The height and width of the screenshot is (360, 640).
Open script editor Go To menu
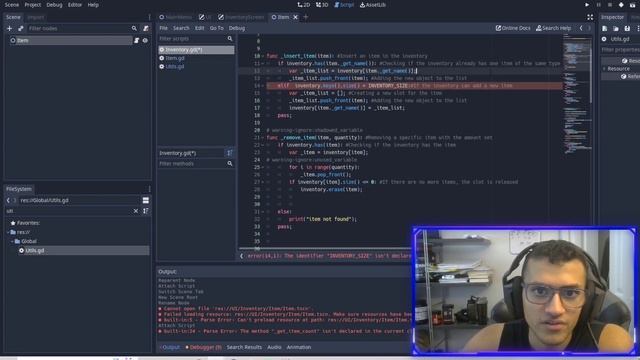pos(217,28)
